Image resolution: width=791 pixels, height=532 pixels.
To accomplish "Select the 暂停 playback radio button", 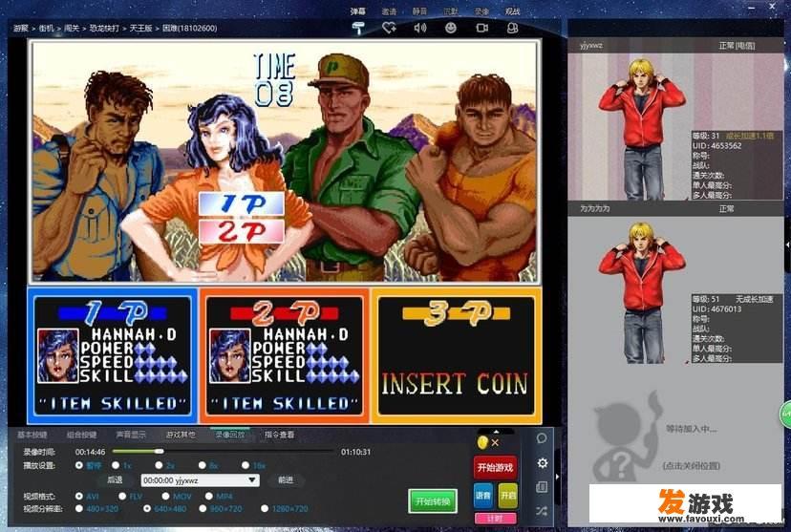I will click(78, 465).
